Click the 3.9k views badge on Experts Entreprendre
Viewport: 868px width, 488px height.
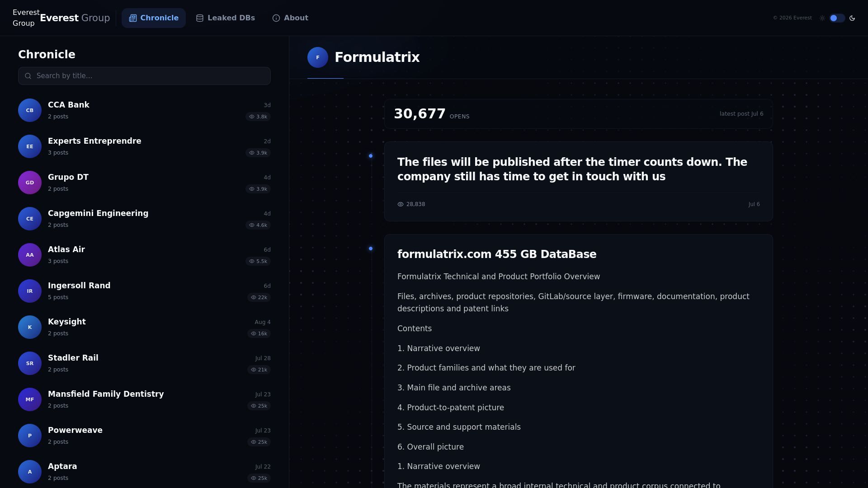[258, 153]
